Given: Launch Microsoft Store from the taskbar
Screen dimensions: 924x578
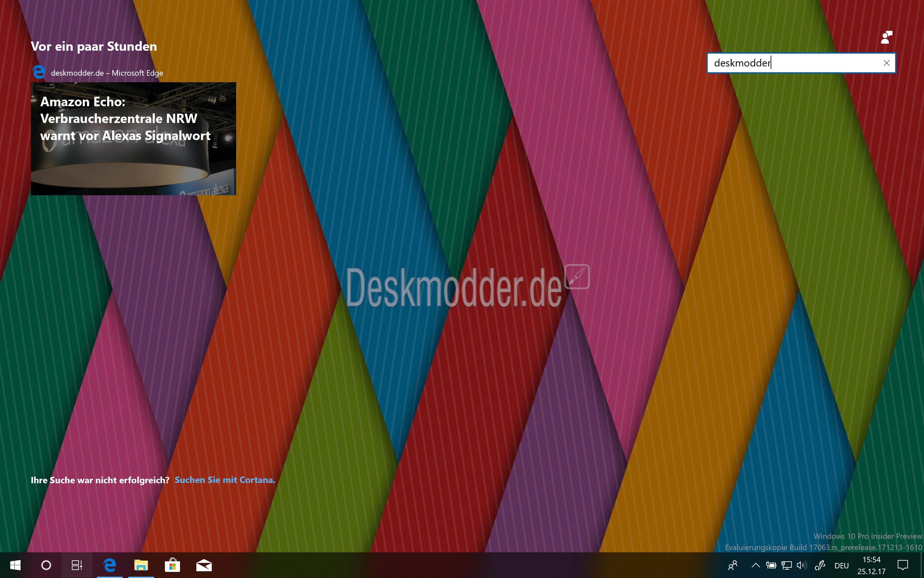Looking at the screenshot, I should click(172, 565).
